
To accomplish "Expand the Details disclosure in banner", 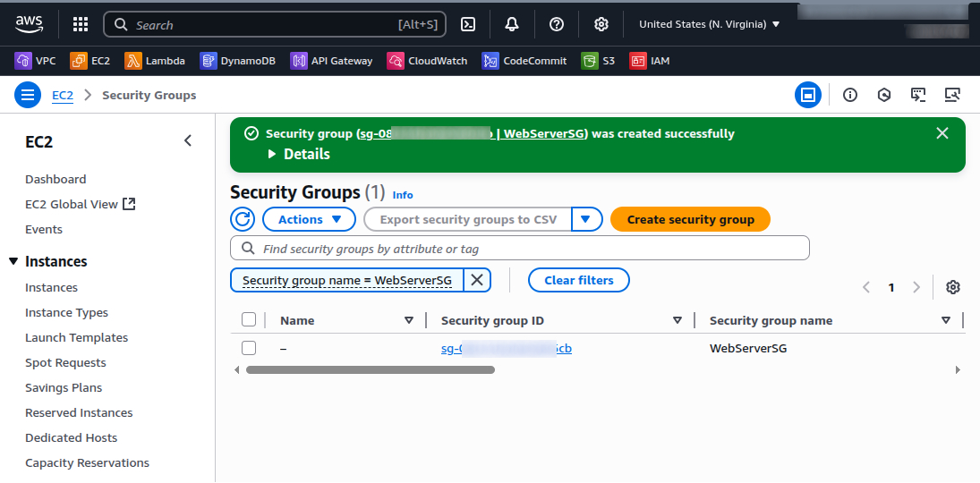I will (300, 155).
